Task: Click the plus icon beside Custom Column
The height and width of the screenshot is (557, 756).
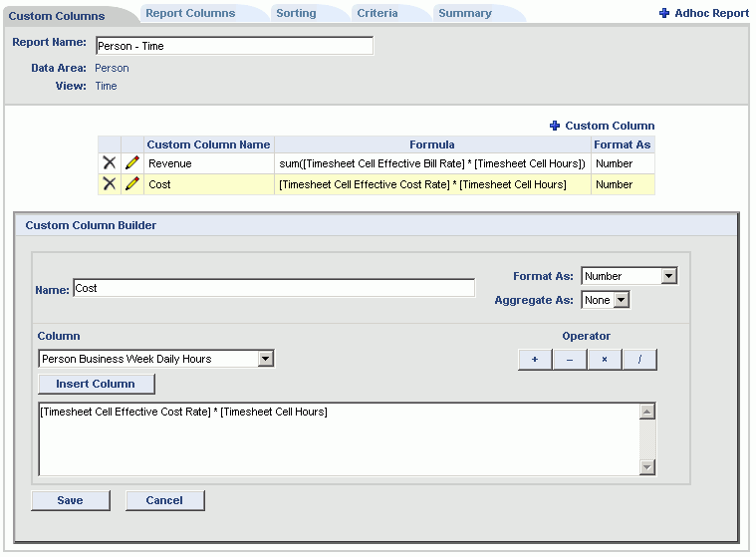Action: [x=555, y=126]
